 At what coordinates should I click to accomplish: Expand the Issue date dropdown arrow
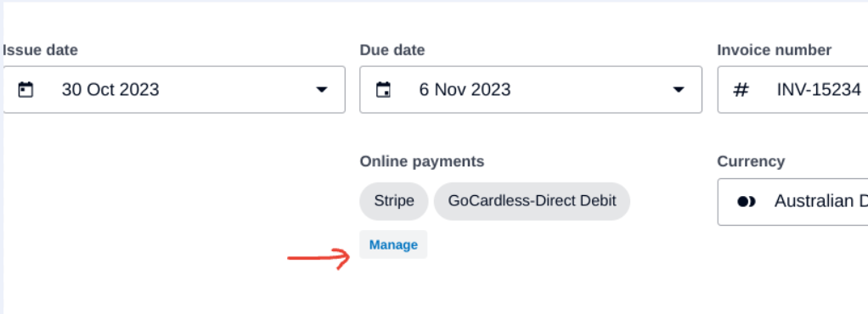[x=322, y=90]
